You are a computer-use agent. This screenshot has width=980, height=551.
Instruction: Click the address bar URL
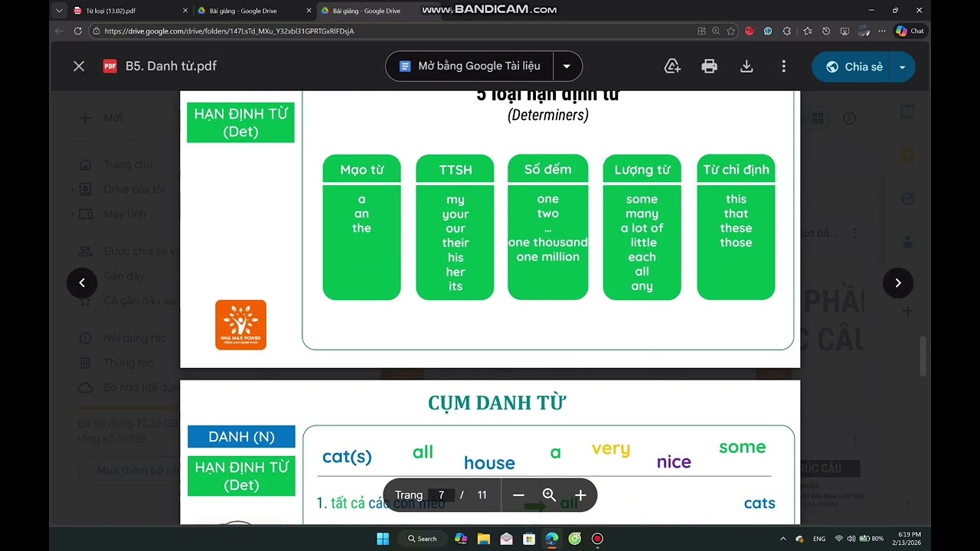point(229,31)
